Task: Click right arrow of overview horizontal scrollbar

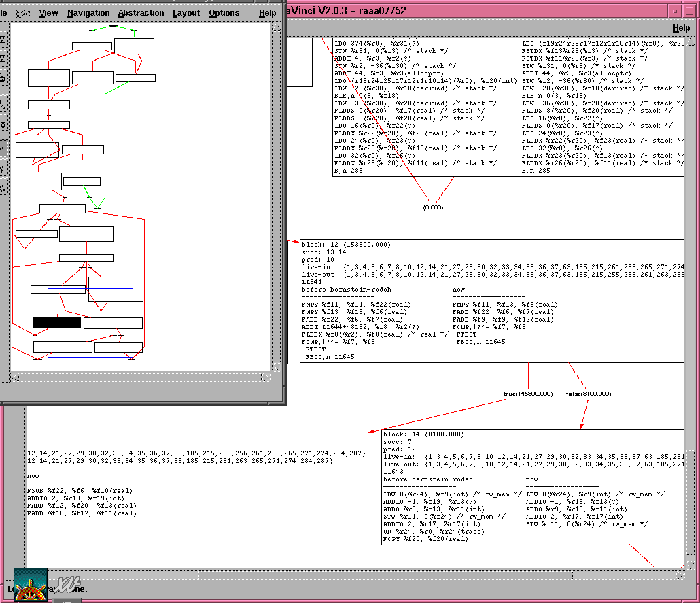Action: (266, 376)
